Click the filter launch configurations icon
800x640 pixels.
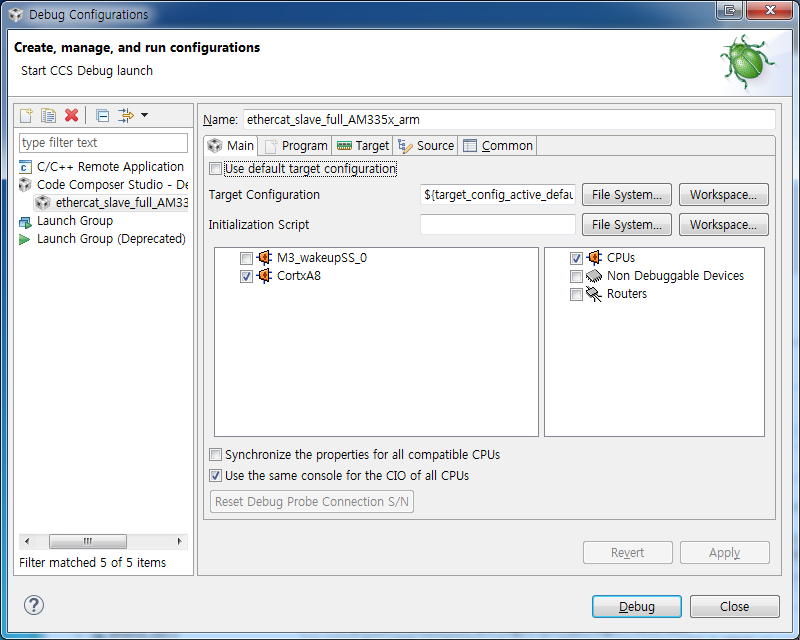point(125,115)
